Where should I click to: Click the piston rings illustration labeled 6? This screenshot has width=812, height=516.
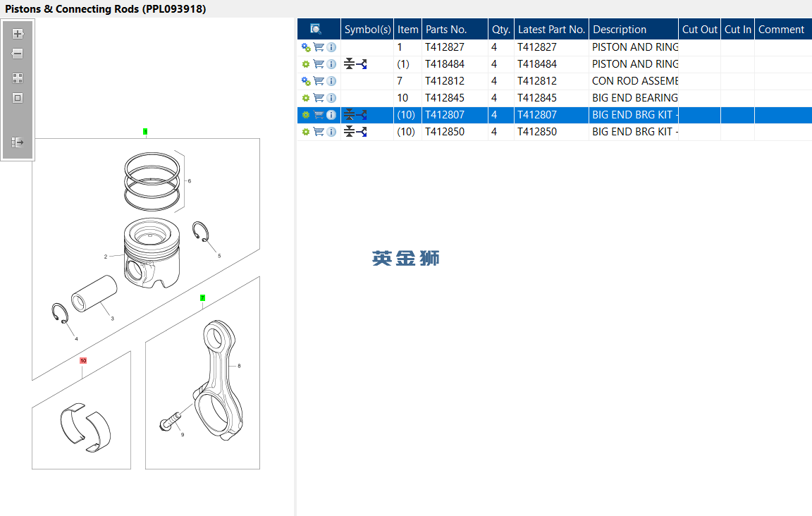(152, 181)
